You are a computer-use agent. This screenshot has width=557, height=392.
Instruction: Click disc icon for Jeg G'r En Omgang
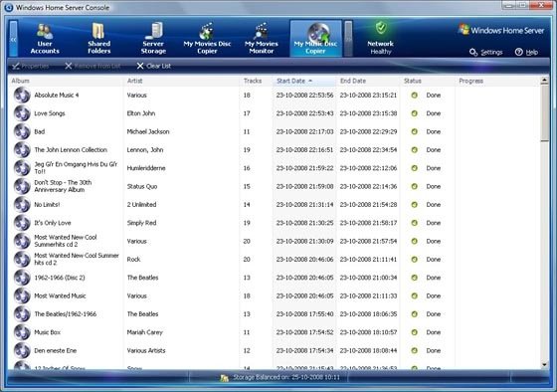click(x=22, y=168)
